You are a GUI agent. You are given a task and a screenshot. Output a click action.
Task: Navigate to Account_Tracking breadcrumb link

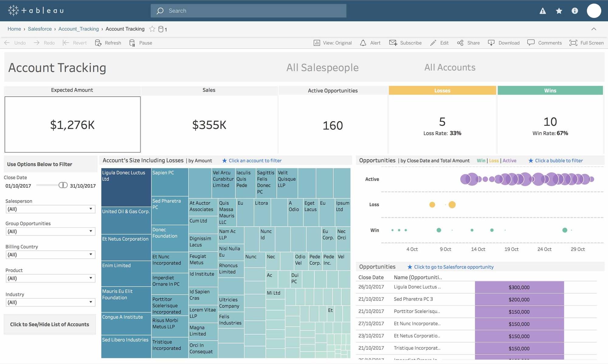click(78, 29)
